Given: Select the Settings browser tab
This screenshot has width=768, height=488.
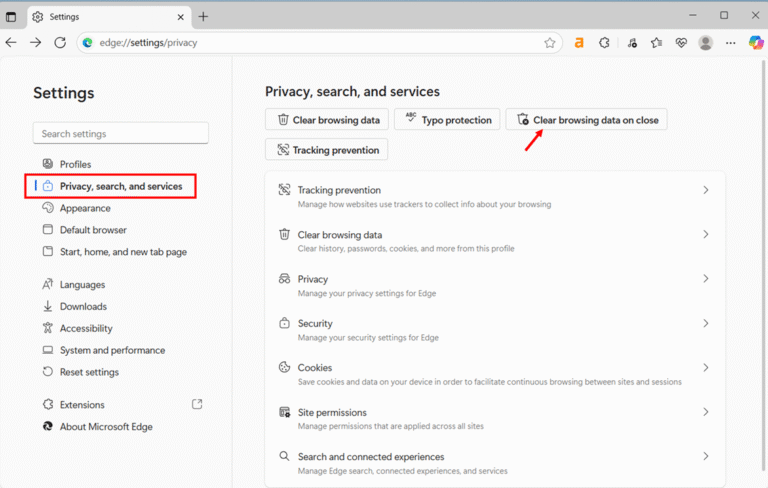Looking at the screenshot, I should point(108,17).
